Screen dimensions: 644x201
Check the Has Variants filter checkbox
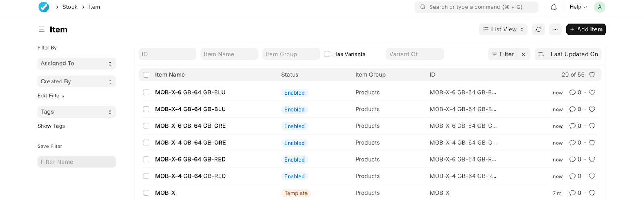coord(327,54)
